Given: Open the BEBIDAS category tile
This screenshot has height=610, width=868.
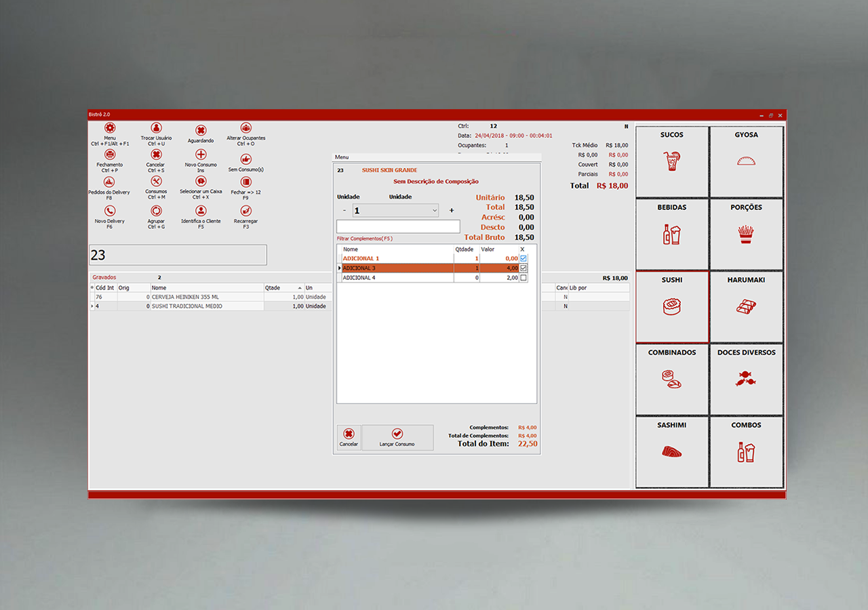Looking at the screenshot, I should [671, 234].
